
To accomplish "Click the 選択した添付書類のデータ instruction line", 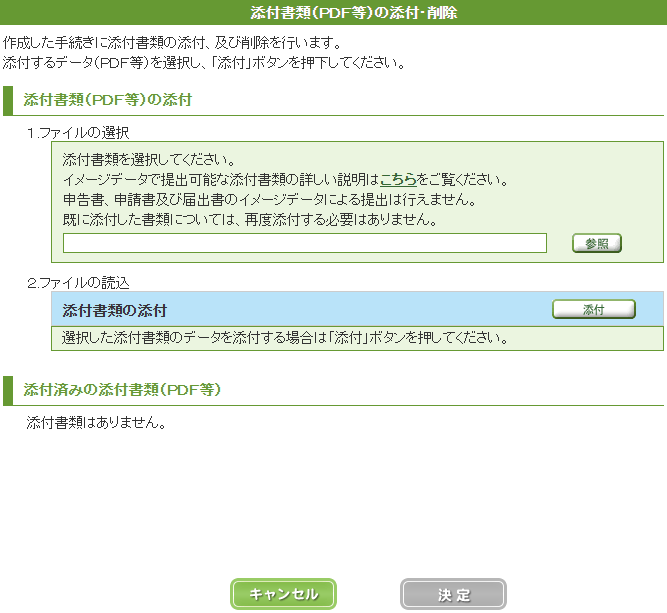I will click(x=285, y=338).
